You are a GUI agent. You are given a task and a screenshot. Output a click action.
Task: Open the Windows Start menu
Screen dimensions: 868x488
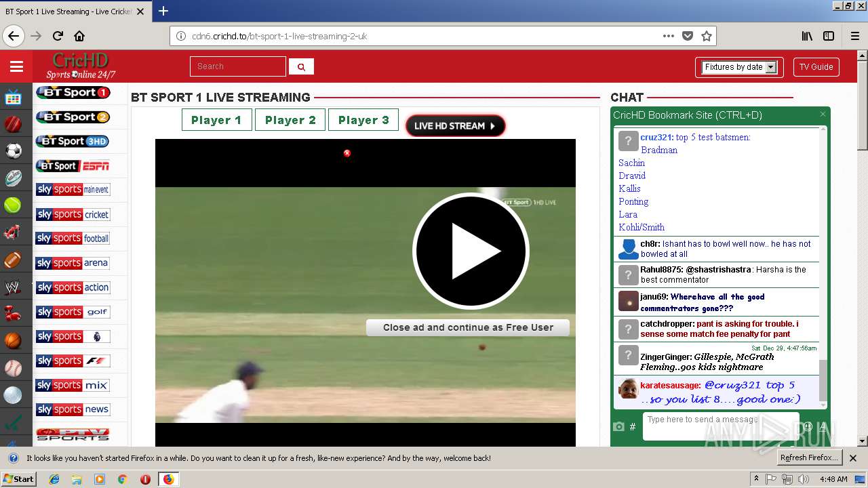[18, 479]
